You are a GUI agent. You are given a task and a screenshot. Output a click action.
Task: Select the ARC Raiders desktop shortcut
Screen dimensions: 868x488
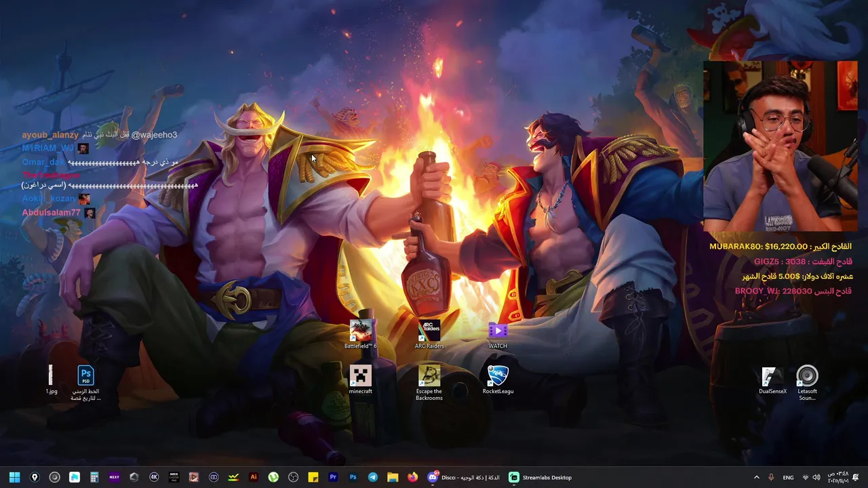pyautogui.click(x=429, y=335)
